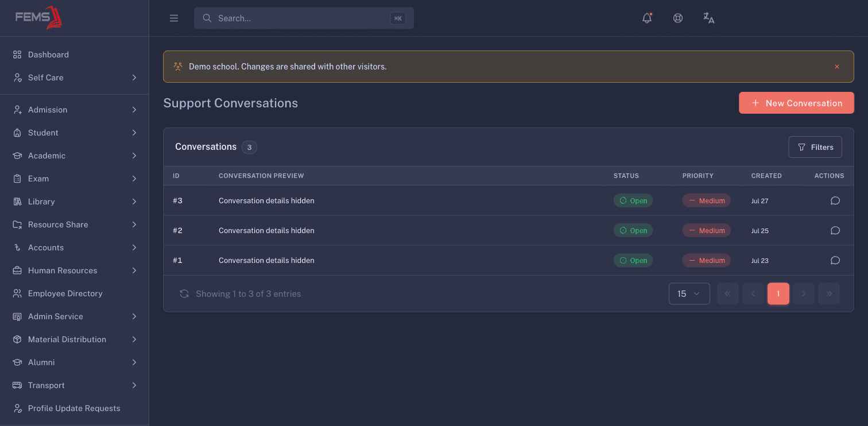Viewport: 868px width, 426px height.
Task: Expand the Accounts submenu
Action: tap(75, 247)
